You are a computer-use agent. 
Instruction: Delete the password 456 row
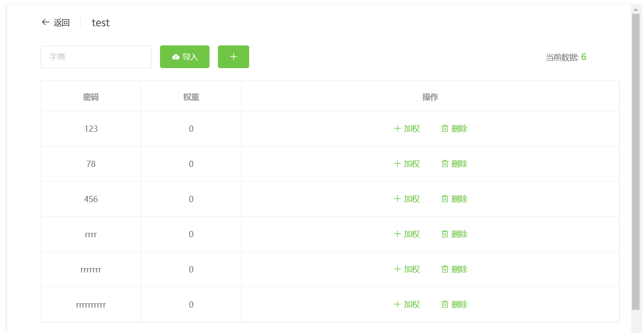[454, 199]
